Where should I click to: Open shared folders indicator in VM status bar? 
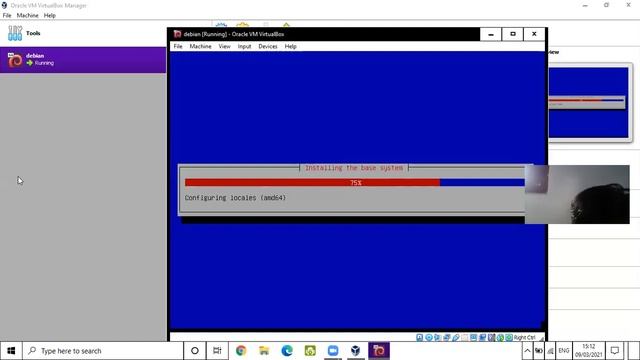tap(464, 338)
